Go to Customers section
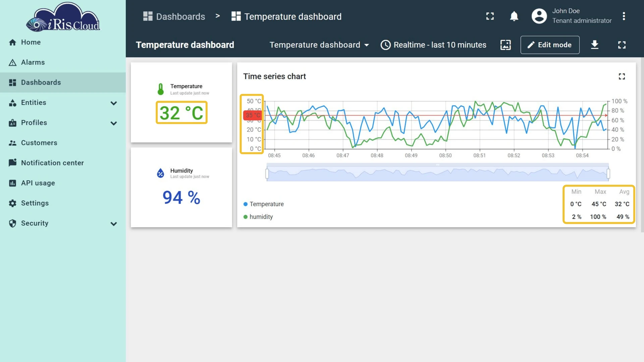The image size is (644, 362). pos(63,143)
